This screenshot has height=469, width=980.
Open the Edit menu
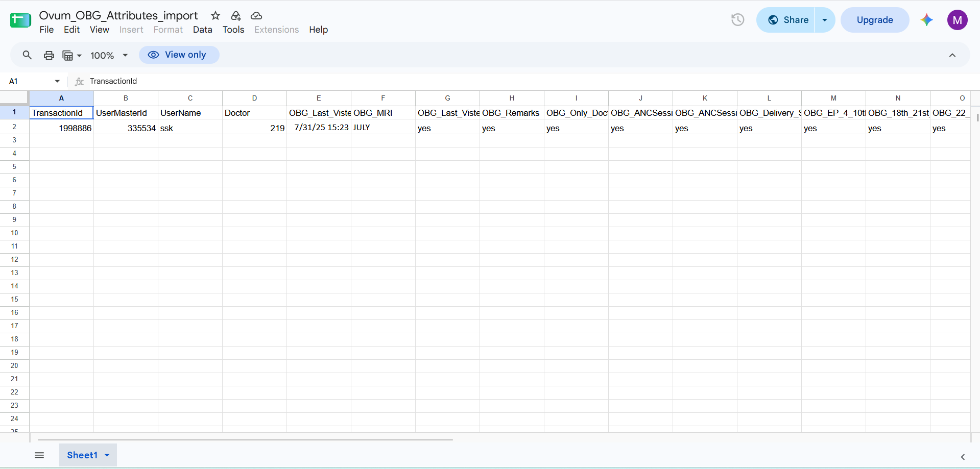point(71,30)
